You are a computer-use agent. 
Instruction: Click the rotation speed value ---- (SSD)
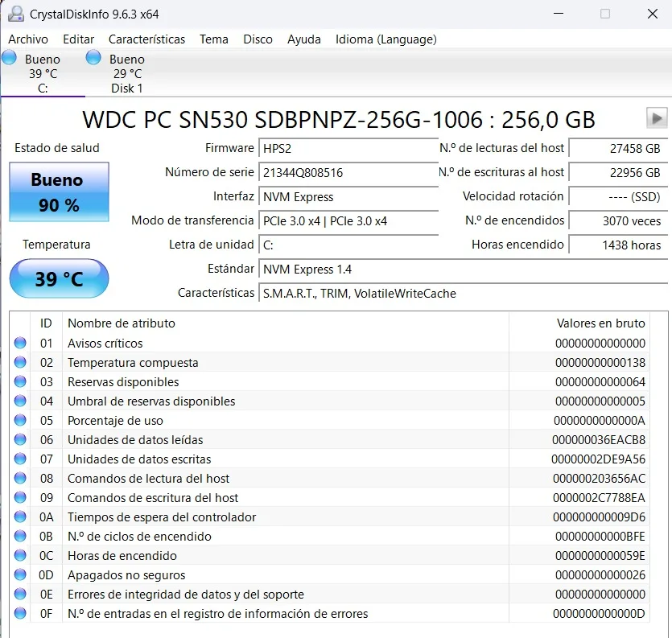click(618, 196)
